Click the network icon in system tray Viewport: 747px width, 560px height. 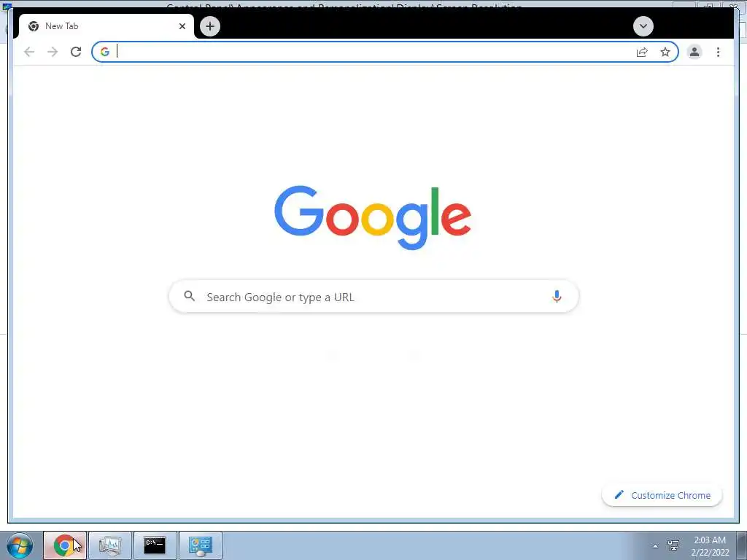tap(673, 545)
